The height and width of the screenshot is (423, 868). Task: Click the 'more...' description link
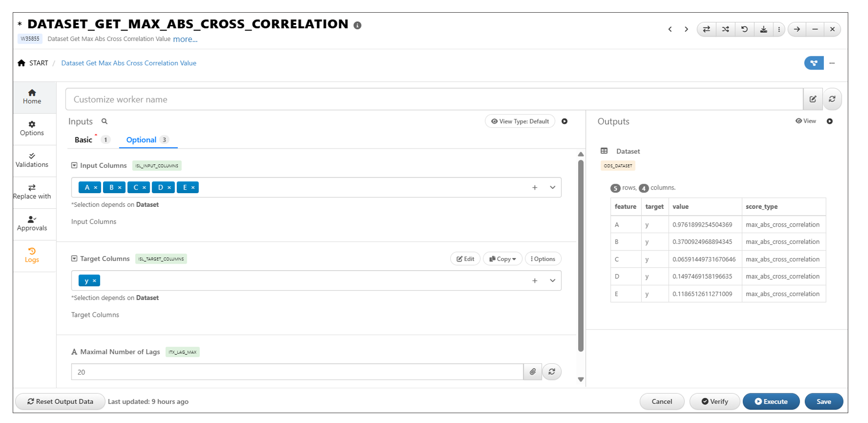[185, 39]
